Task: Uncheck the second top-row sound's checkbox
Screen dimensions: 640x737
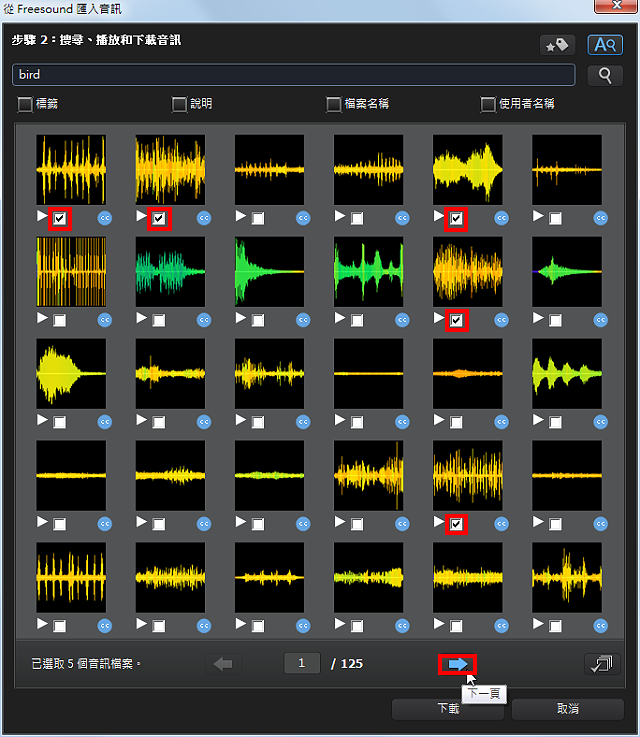Action: [159, 219]
